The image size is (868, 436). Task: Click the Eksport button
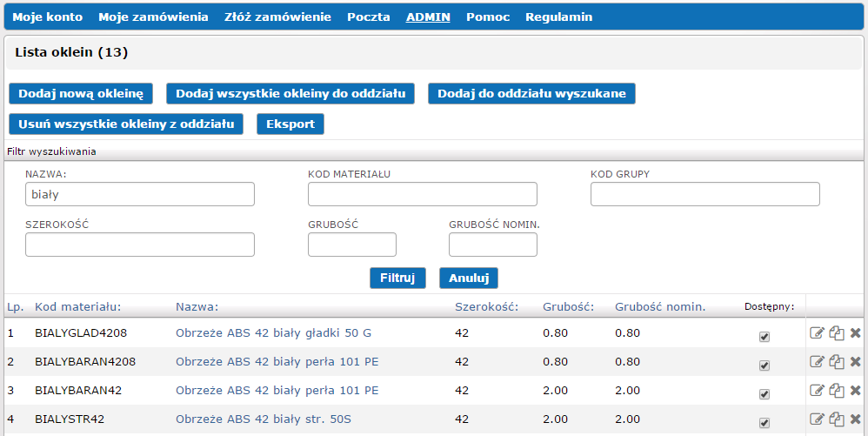coord(290,124)
